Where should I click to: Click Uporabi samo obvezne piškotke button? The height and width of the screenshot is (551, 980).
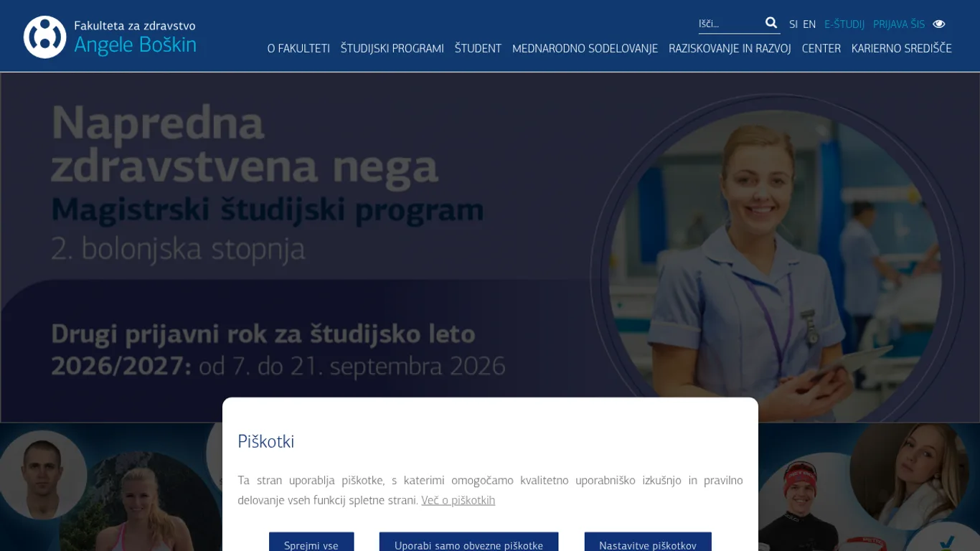[468, 543]
